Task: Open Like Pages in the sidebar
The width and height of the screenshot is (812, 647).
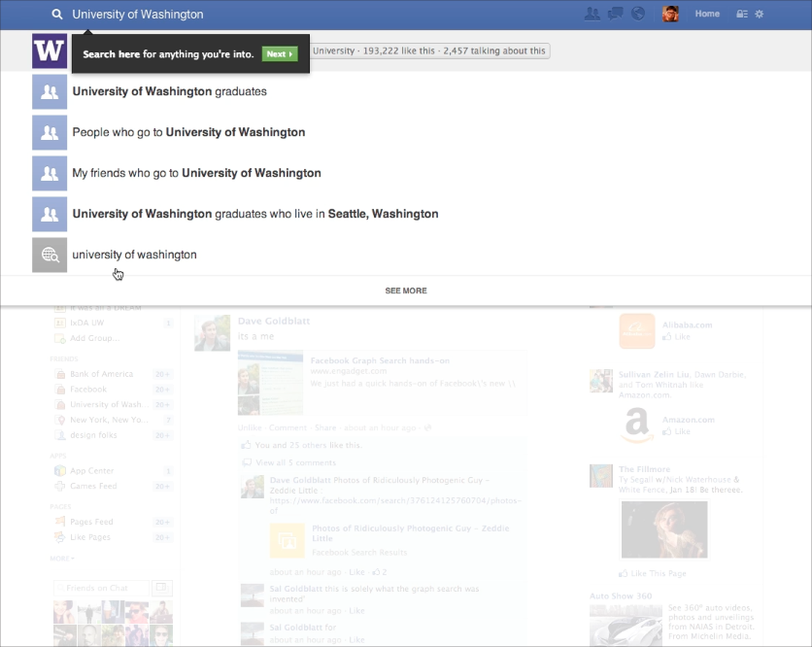Action: tap(90, 537)
